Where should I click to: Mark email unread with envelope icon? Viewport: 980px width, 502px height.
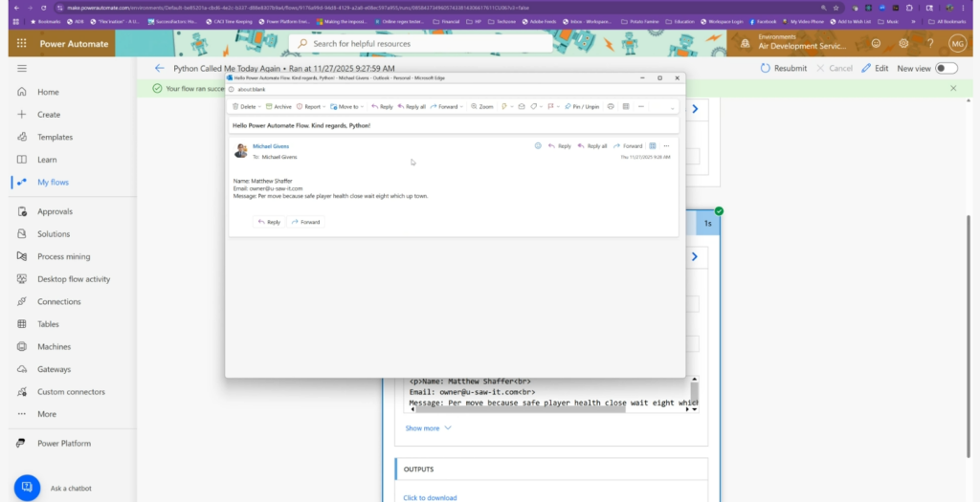tap(522, 107)
